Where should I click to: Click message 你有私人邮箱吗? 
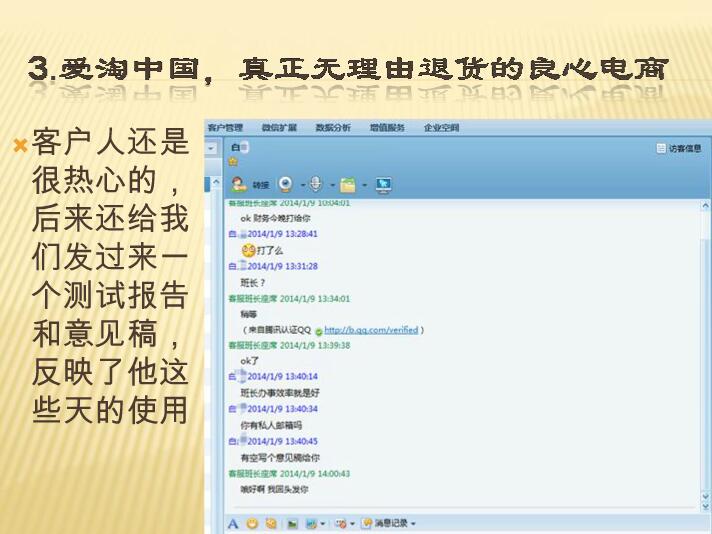pos(271,425)
